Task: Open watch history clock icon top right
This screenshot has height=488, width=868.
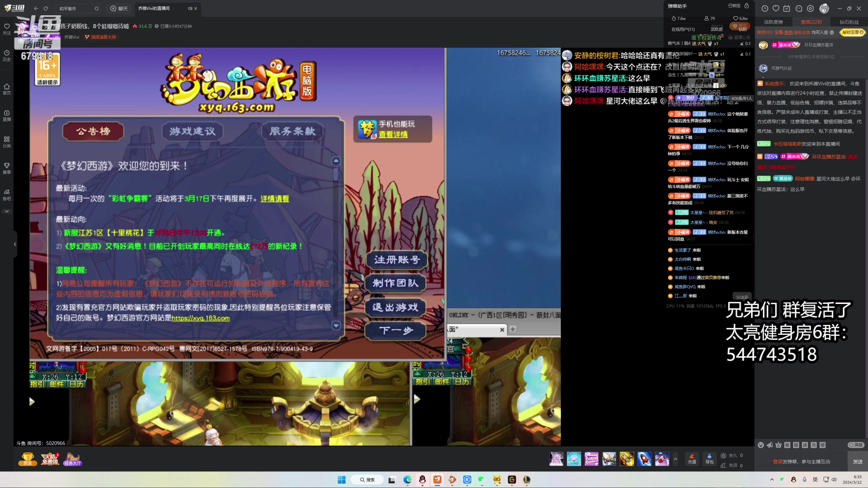Action: [765, 8]
